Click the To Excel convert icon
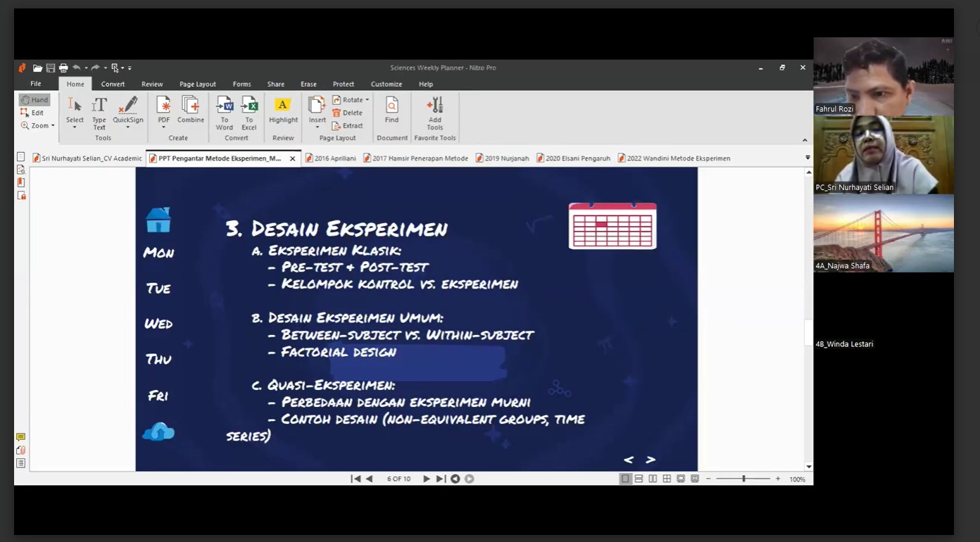This screenshot has height=542, width=980. tap(249, 113)
